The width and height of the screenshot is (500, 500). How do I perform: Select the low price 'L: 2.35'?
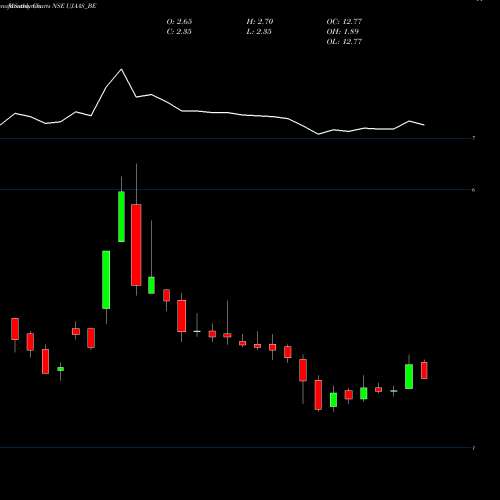(x=259, y=32)
